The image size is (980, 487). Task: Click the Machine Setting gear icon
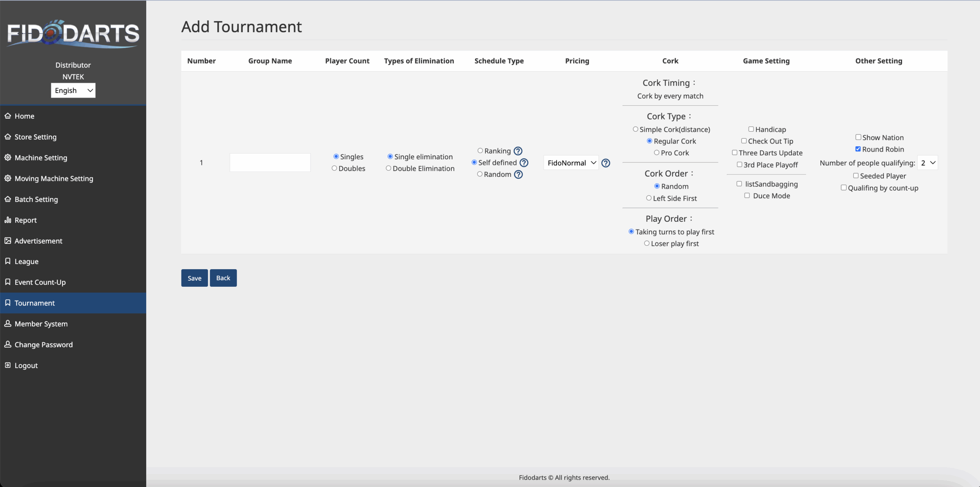pyautogui.click(x=8, y=157)
